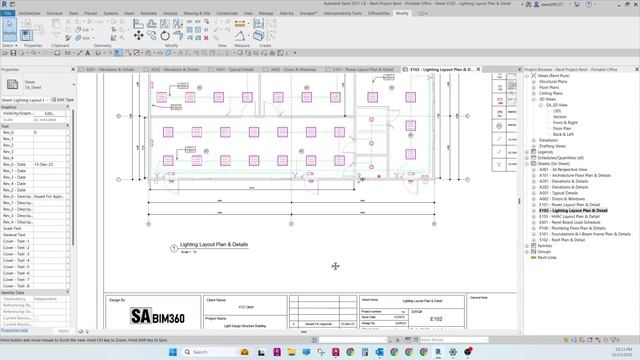
Task: Click the Properties panel vertical scrollbar
Action: (x=73, y=177)
